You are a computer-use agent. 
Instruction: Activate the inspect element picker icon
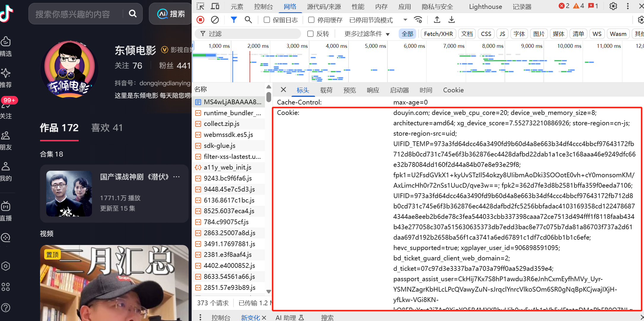click(x=201, y=6)
